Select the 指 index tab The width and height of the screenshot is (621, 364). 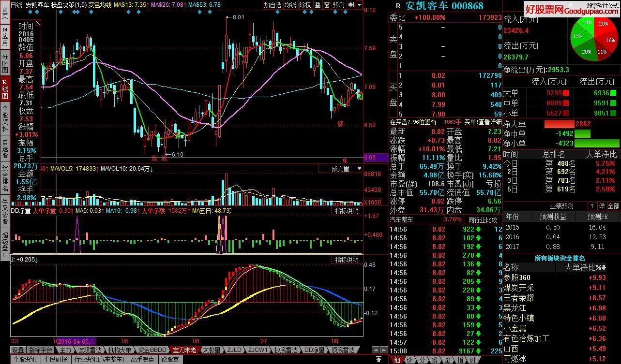click(x=461, y=360)
